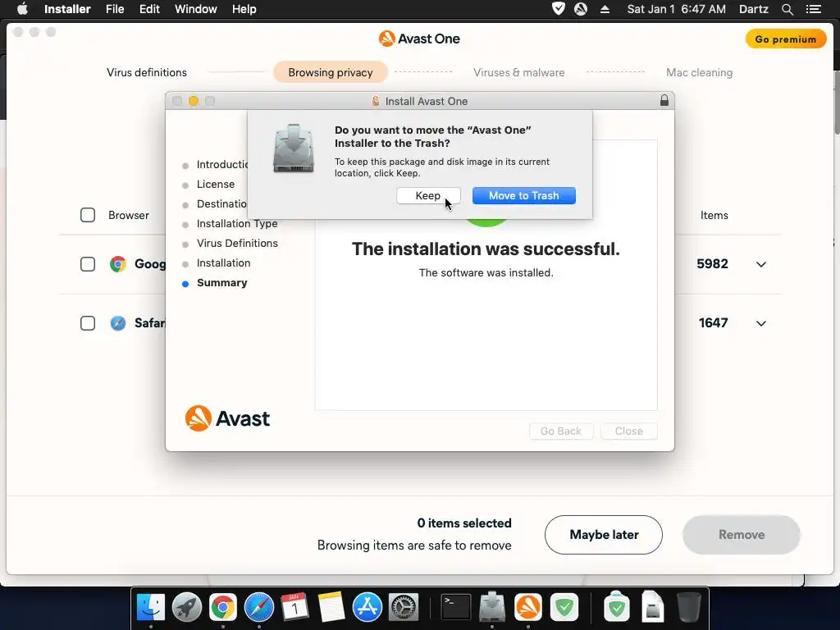Click Keep in the dialog
Image resolution: width=840 pixels, height=630 pixels.
[x=428, y=195]
